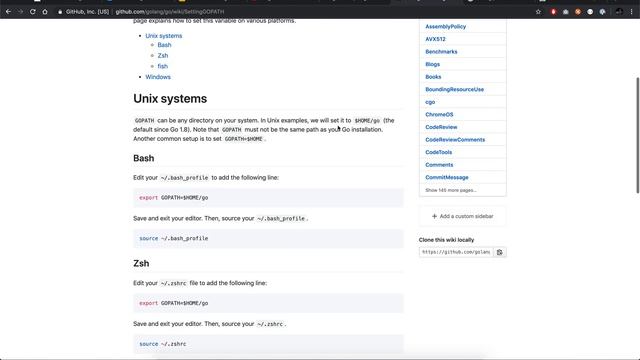Image resolution: width=640 pixels, height=360 pixels.
Task: Open the CodeTools wiki page
Action: click(438, 152)
